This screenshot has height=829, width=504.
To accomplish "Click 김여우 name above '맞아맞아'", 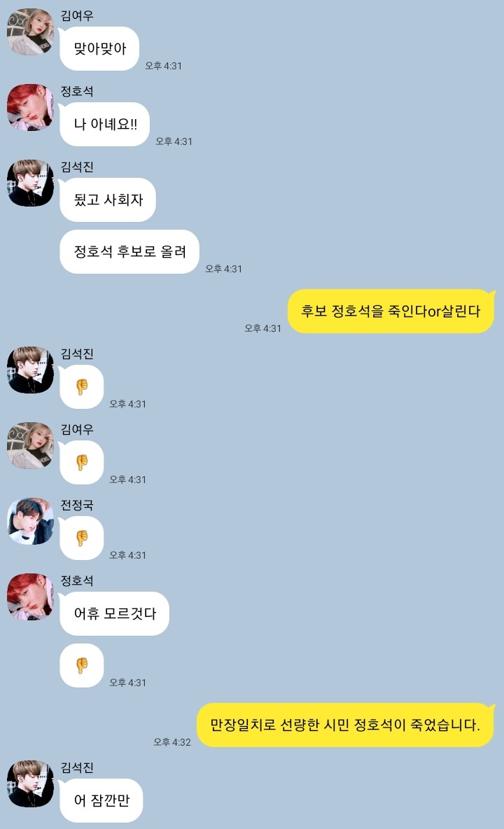I will point(77,16).
